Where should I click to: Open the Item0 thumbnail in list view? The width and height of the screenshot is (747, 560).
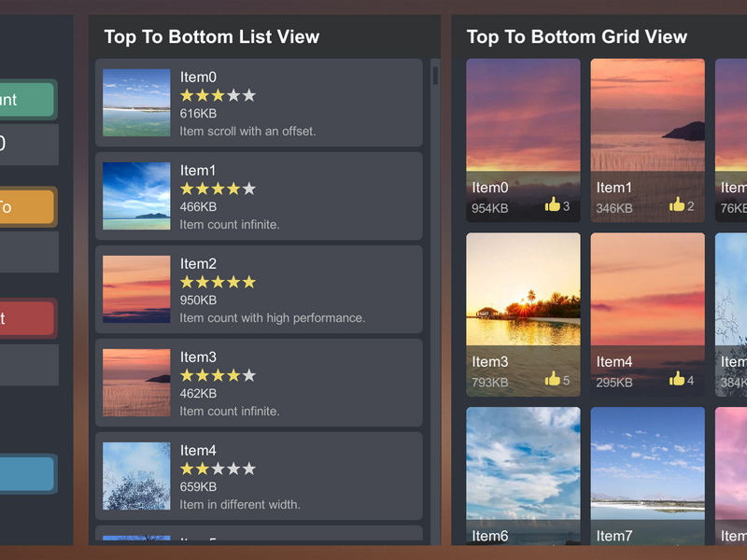pos(136,103)
